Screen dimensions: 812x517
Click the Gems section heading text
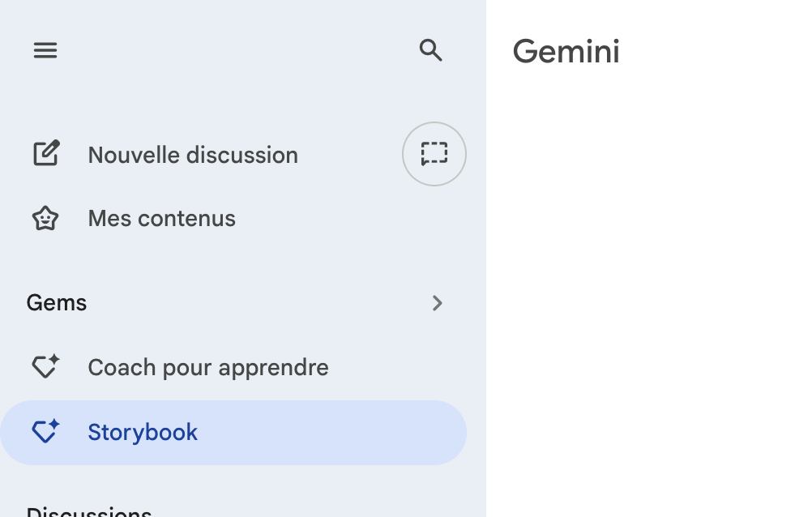(57, 303)
